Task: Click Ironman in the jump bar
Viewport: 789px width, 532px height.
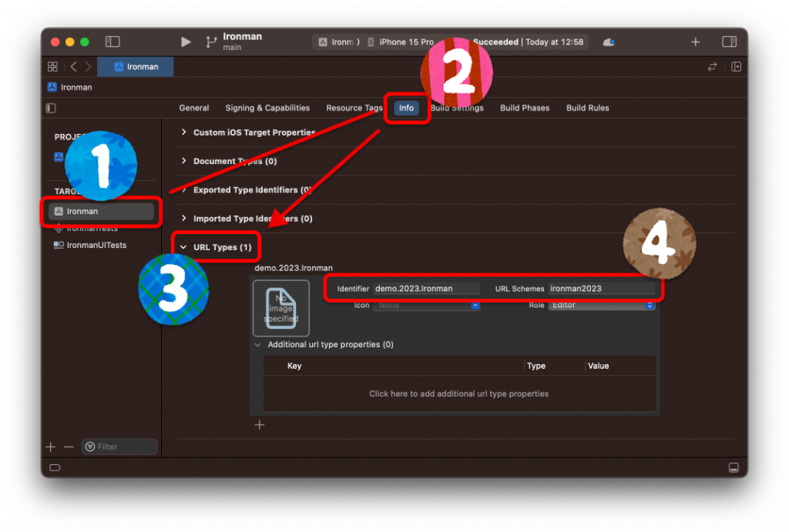Action: coord(70,87)
